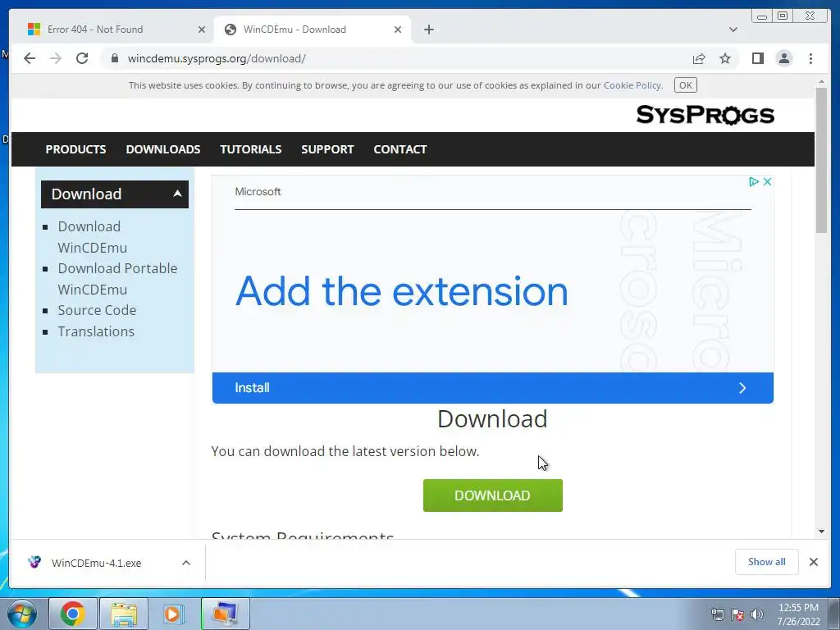
Task: Select the WinCDEmu - Download tab
Action: tap(311, 30)
